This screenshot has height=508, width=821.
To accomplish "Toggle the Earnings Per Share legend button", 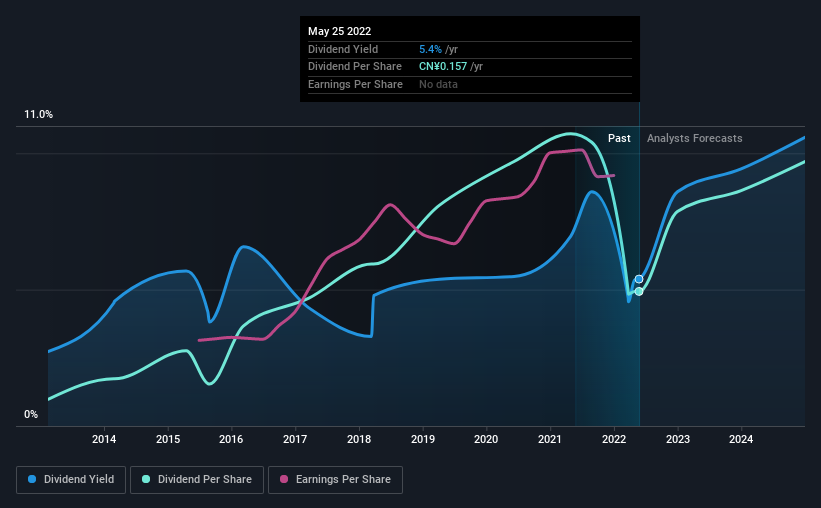I will coord(335,480).
